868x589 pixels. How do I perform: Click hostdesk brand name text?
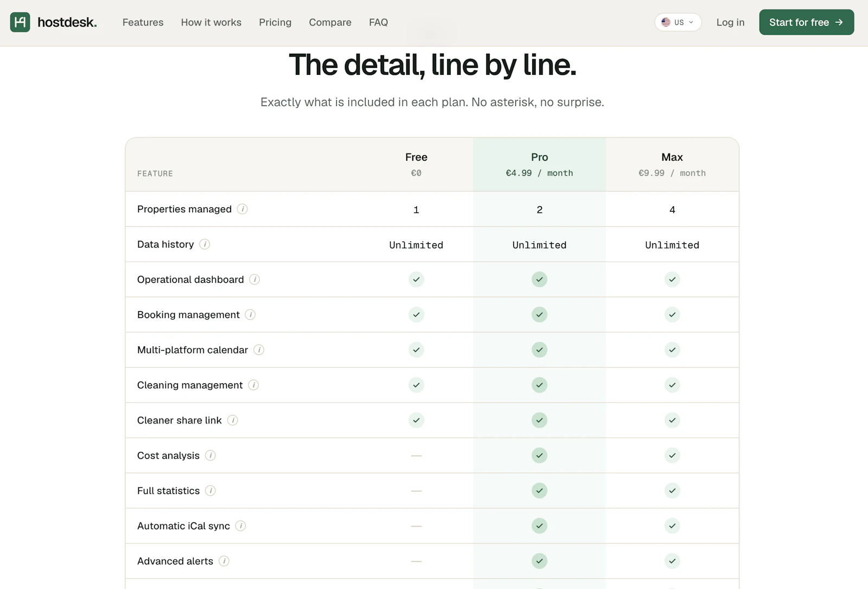67,22
